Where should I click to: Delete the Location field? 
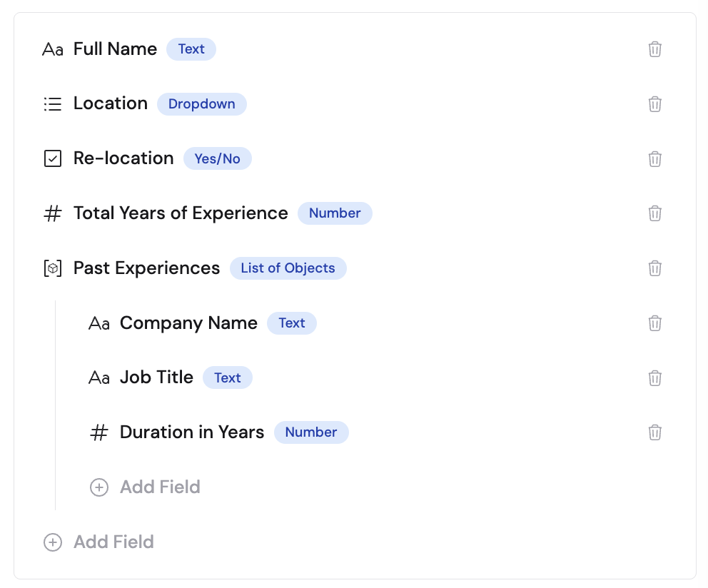click(654, 103)
